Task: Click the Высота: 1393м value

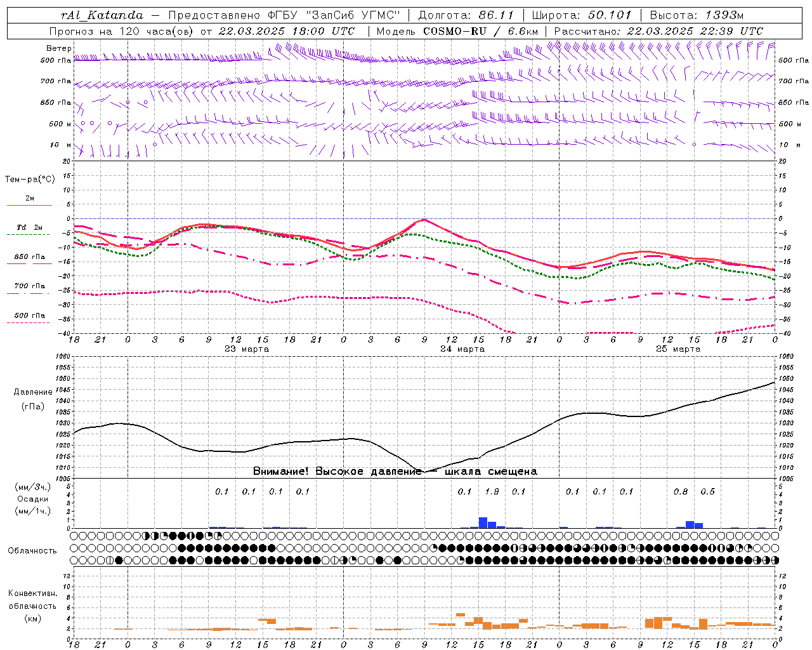Action: click(697, 15)
